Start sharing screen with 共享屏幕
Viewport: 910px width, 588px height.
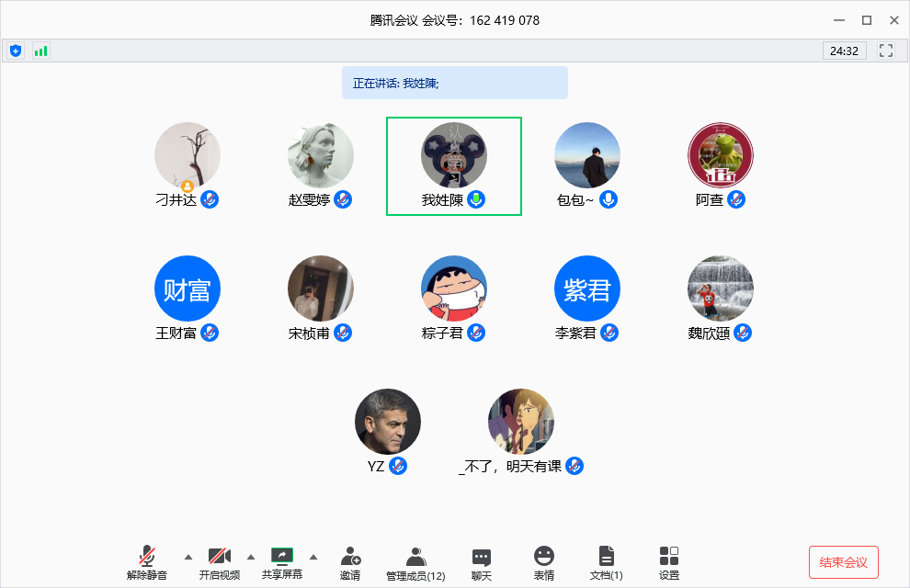pyautogui.click(x=281, y=562)
